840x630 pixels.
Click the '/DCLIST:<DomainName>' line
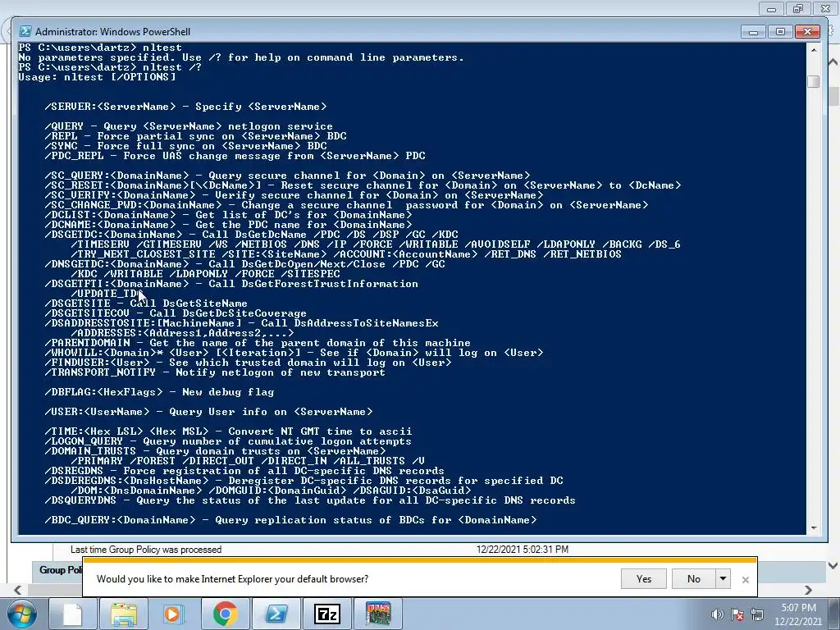point(228,216)
